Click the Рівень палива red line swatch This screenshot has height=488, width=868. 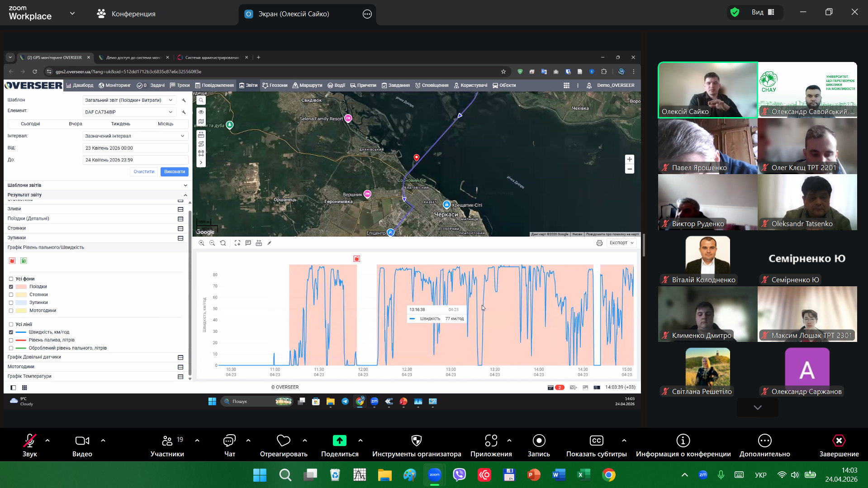21,340
